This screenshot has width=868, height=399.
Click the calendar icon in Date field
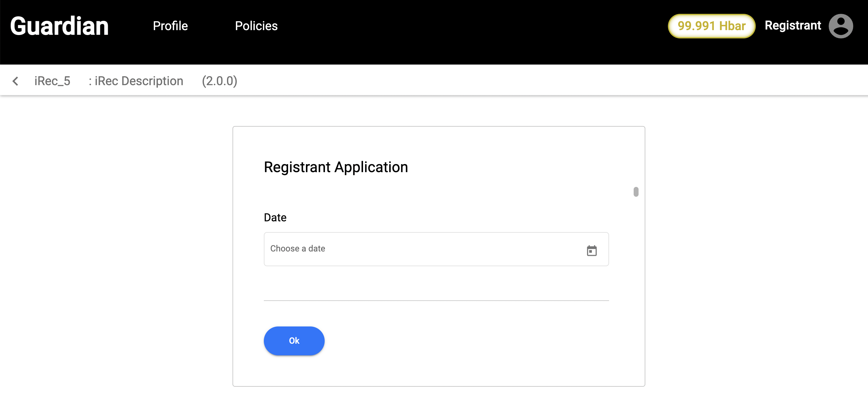tap(591, 251)
